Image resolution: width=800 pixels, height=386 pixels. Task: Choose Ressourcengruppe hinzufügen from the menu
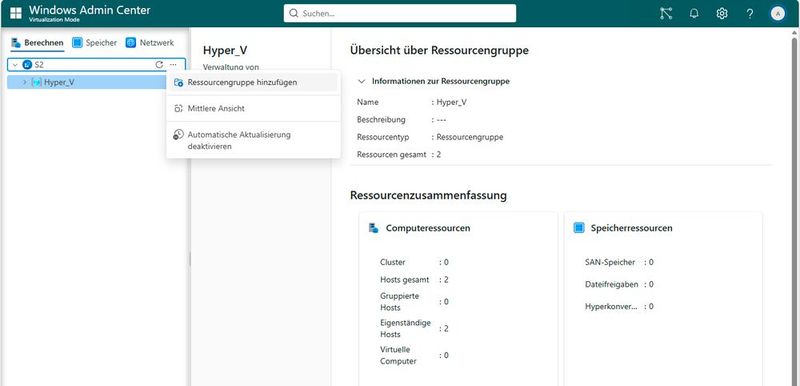pyautogui.click(x=253, y=82)
